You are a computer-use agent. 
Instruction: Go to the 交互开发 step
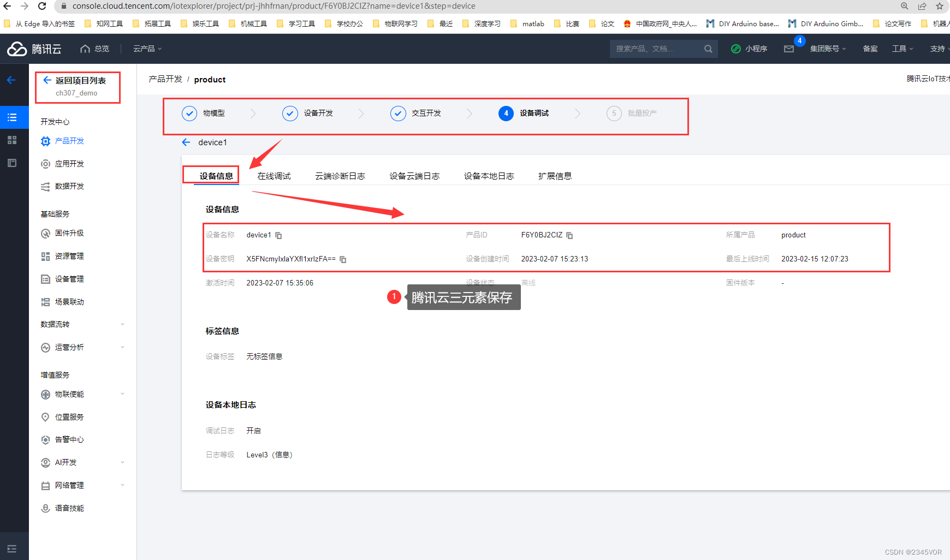pos(416,113)
